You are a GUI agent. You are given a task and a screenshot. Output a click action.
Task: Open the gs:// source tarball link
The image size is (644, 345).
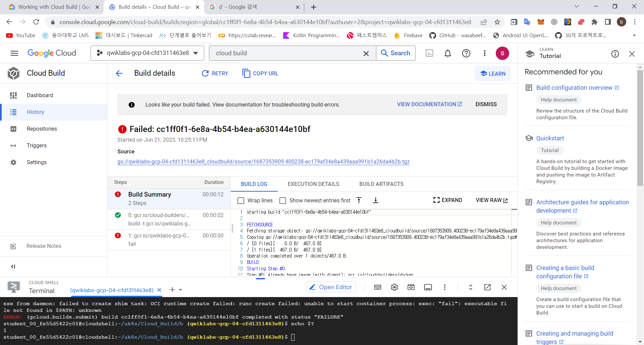[263, 162]
